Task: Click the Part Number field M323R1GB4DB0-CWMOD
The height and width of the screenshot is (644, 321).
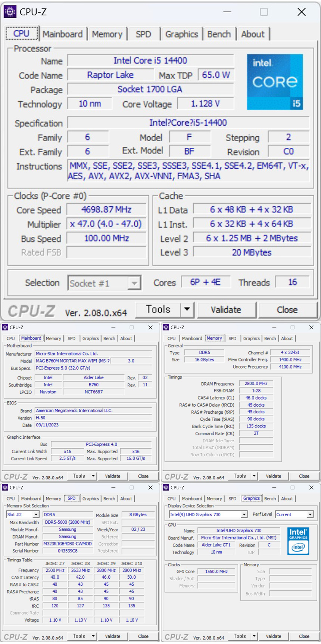Action: tap(68, 544)
